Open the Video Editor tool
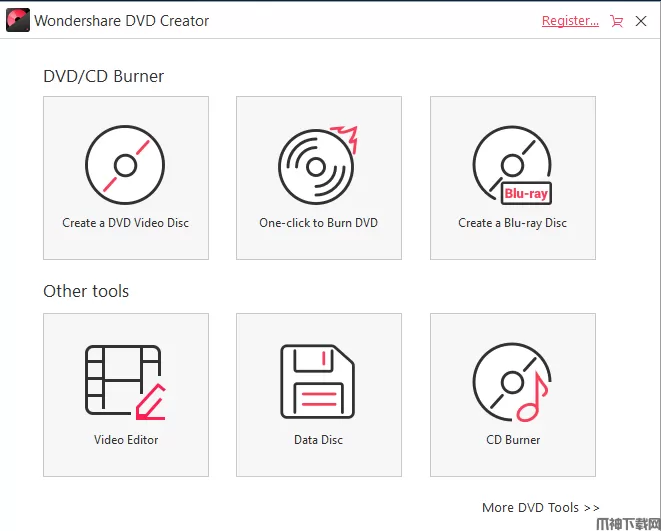661x531 pixels. pos(126,395)
